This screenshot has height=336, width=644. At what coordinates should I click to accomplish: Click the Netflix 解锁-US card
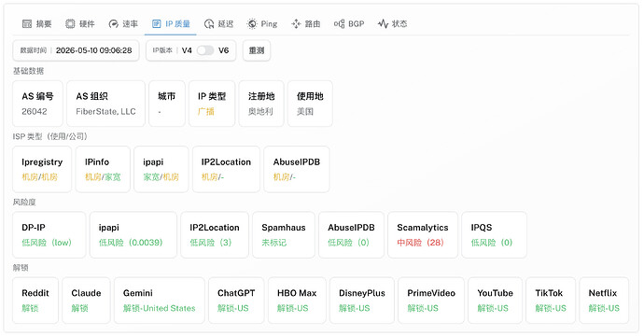pos(604,301)
